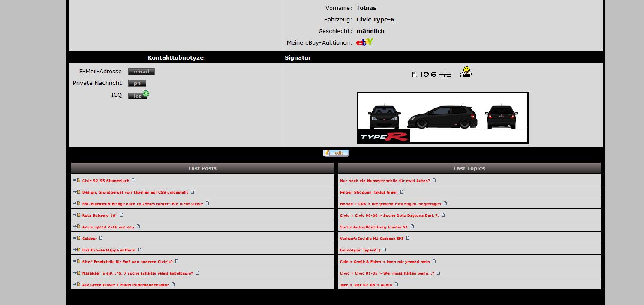Click the icq contact button

(138, 96)
